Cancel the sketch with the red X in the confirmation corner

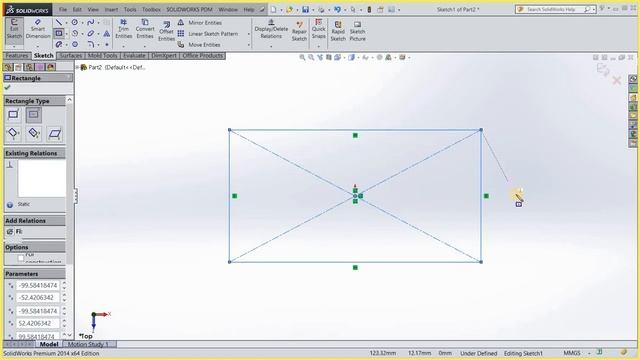(616, 80)
